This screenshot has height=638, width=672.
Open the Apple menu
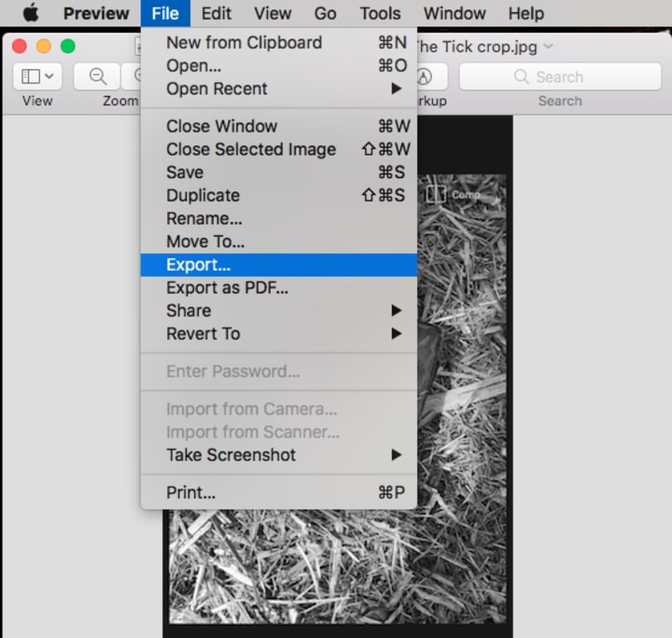[31, 13]
